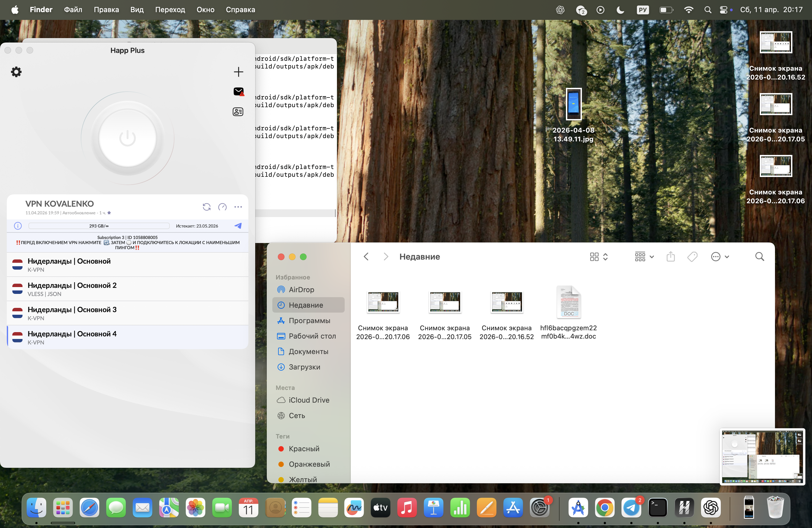Select the hfl6bacqpgzem22 doc file thumbnail
This screenshot has height=528, width=812.
(568, 302)
